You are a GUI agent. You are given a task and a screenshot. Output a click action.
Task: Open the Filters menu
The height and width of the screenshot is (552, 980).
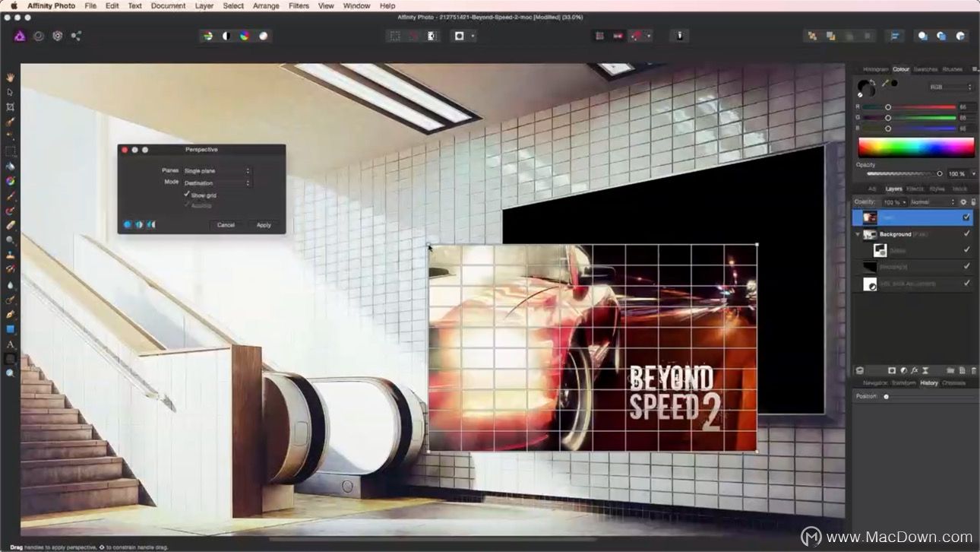click(x=299, y=5)
